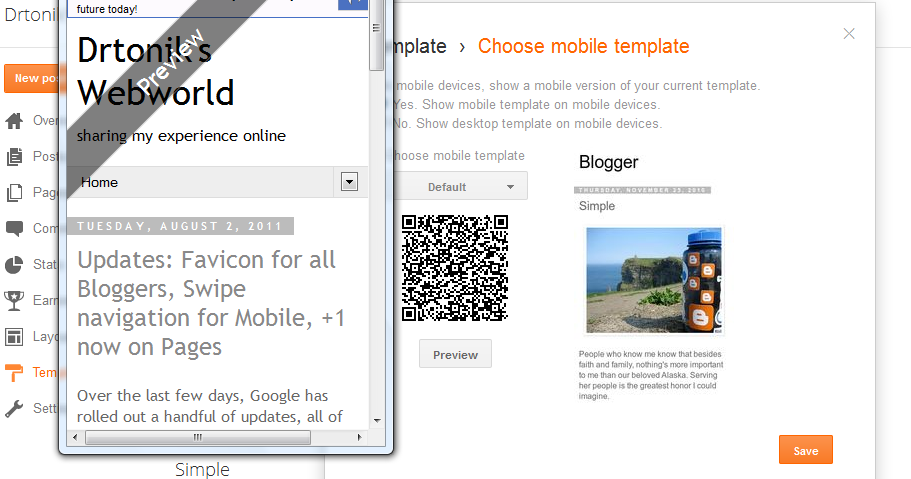Open the Comments speech bubble icon

tap(15, 228)
